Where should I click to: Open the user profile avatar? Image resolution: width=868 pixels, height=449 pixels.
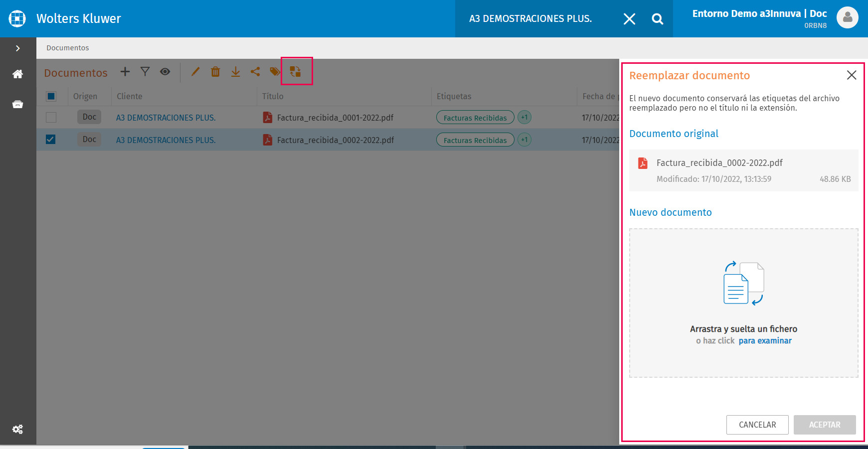coord(847,18)
